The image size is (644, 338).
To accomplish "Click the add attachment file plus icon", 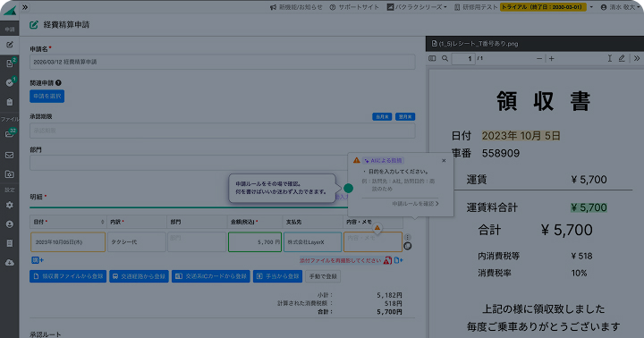I will [x=398, y=260].
